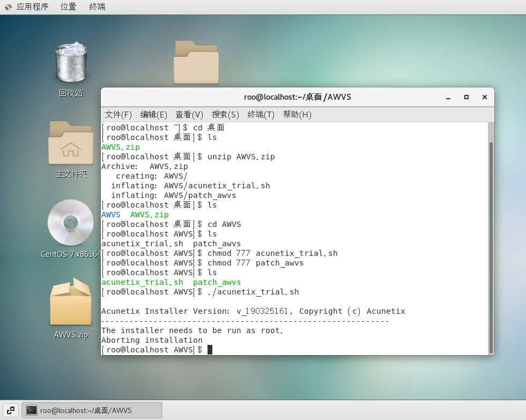The width and height of the screenshot is (526, 420).
Task: Click 'Acunetix Installer Version' output line
Action: point(253,311)
